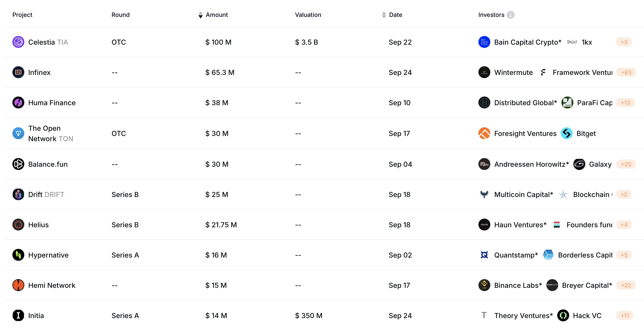644x330 pixels.
Task: Open the Helius project page
Action: pyautogui.click(x=38, y=225)
